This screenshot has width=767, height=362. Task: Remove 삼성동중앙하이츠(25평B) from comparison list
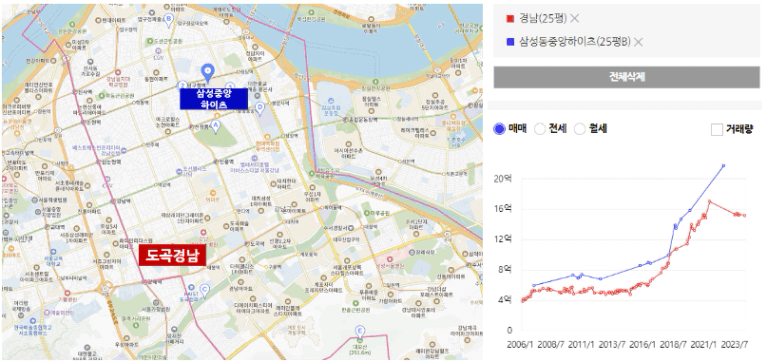(x=638, y=42)
